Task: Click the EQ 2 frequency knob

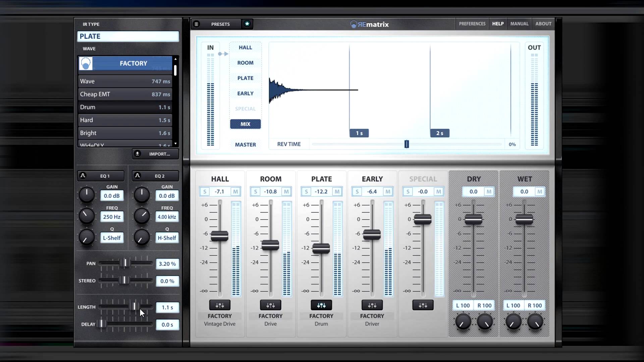Action: click(142, 216)
